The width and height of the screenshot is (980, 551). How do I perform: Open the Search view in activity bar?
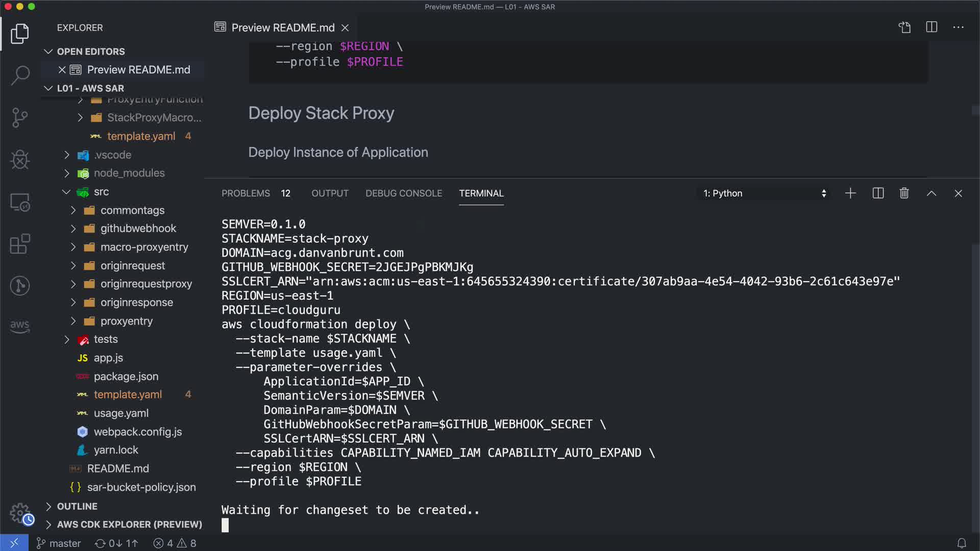coord(20,76)
